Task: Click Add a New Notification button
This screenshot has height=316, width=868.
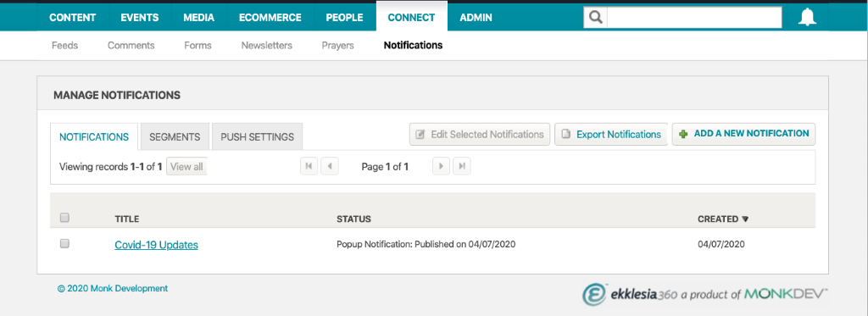Action: [x=743, y=134]
